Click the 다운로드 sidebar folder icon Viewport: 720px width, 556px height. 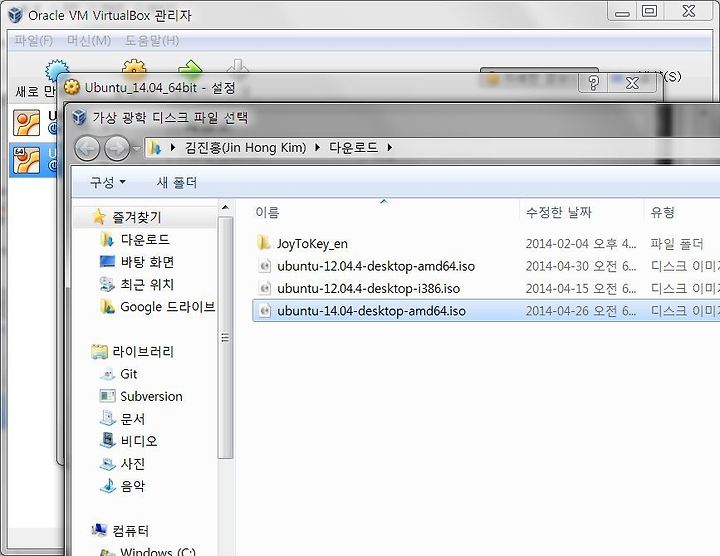point(107,239)
